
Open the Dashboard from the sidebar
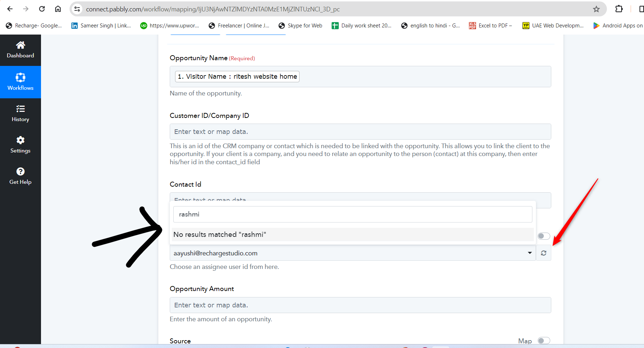(20, 50)
